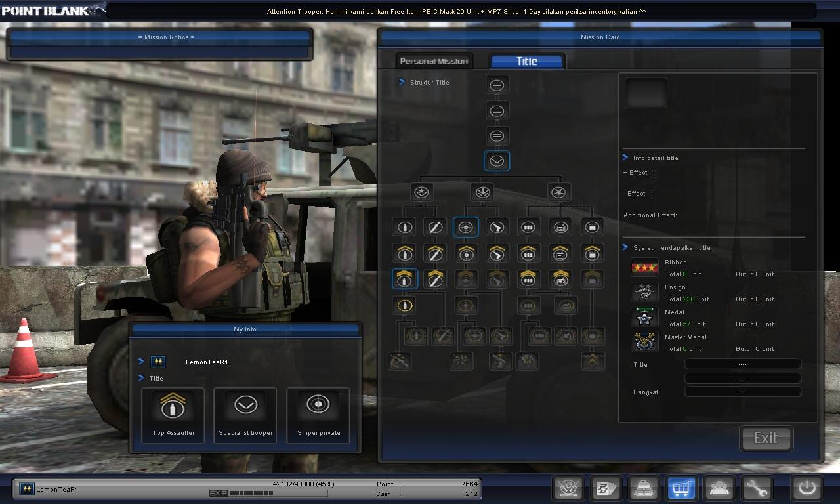Select the double-chevron radio title icon
The height and width of the screenshot is (504, 840).
[560, 278]
